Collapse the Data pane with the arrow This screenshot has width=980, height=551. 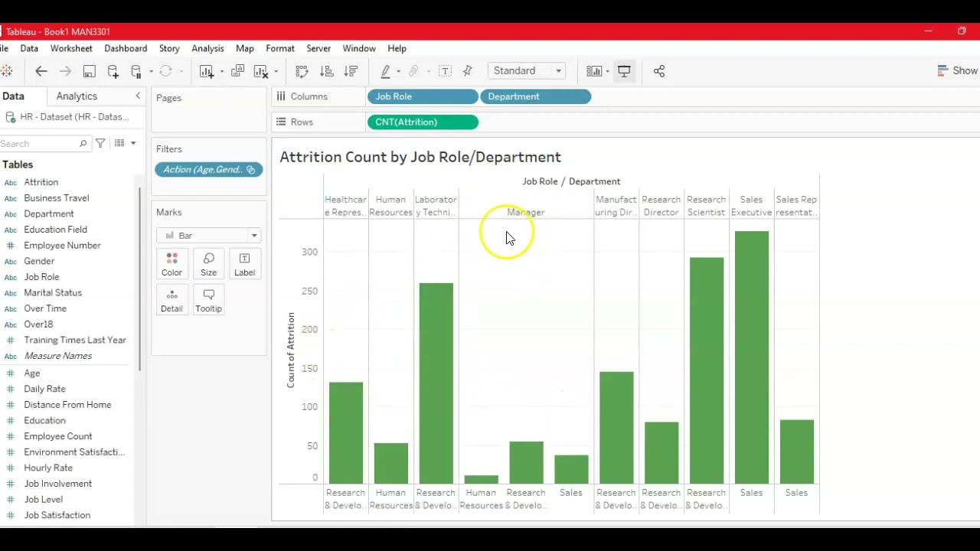[138, 96]
